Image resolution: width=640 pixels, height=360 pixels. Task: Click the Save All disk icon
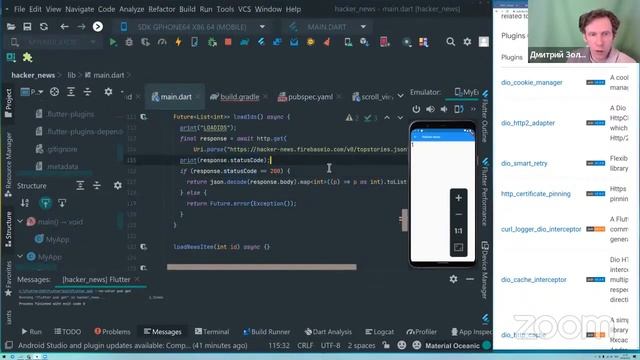27,27
